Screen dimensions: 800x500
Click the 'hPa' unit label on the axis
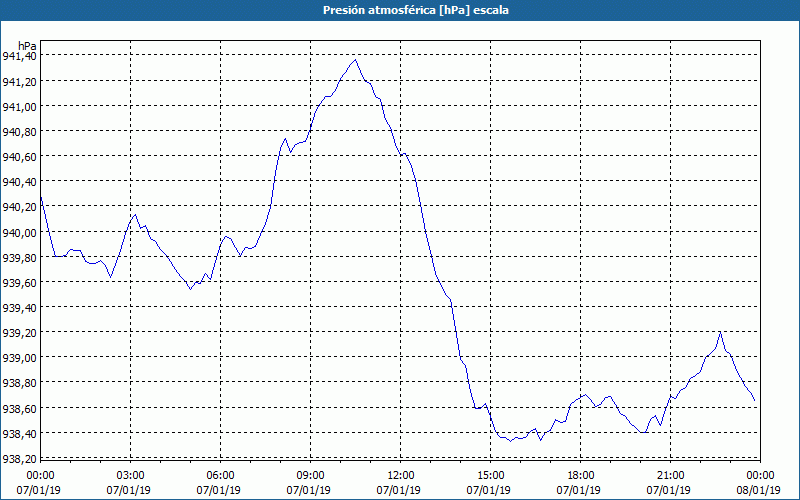click(27, 45)
